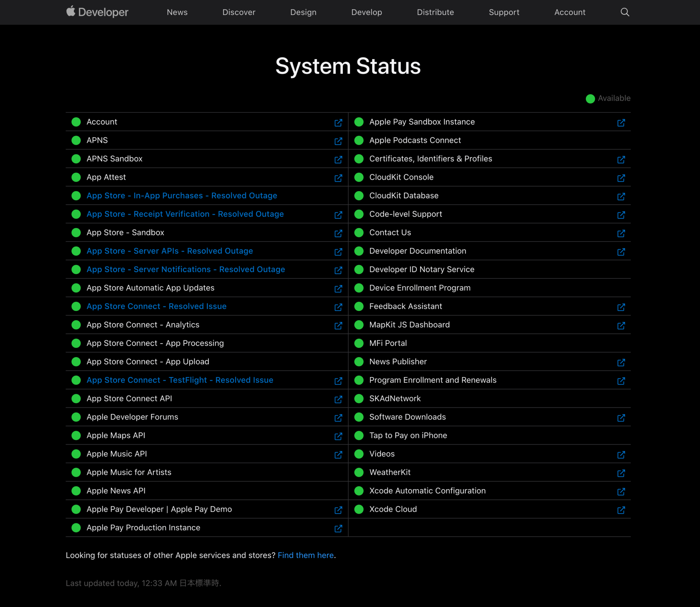Click the Apple Developer logo
This screenshot has width=700, height=607.
(x=97, y=12)
